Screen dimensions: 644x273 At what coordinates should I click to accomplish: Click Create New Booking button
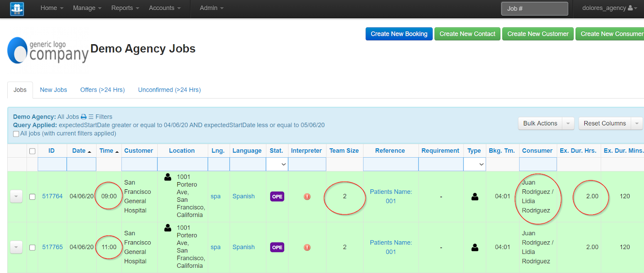[x=399, y=34]
